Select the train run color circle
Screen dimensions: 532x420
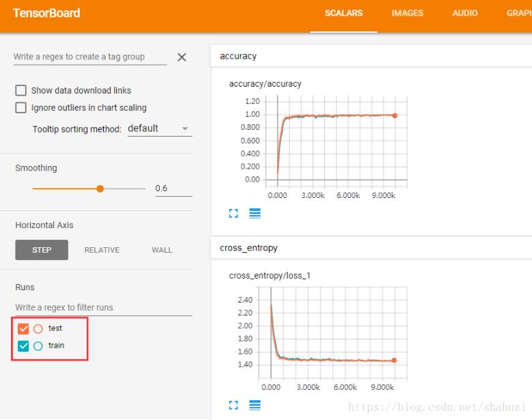(38, 346)
